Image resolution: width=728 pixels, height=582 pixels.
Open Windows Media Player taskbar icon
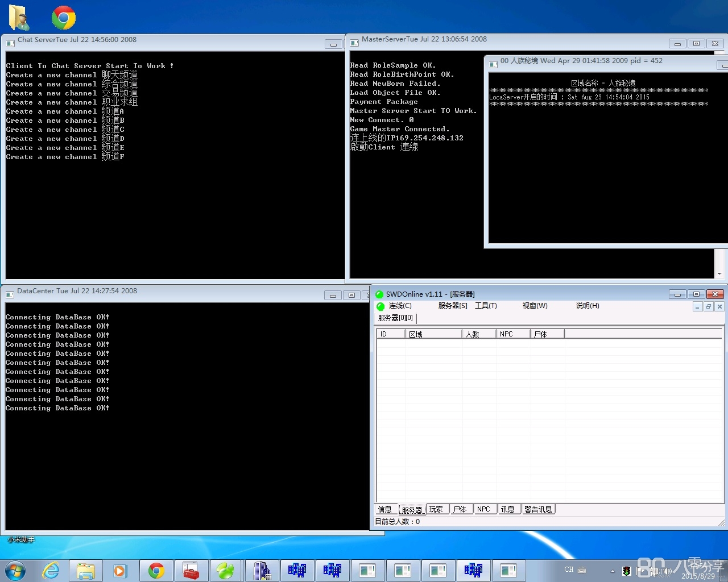click(120, 571)
